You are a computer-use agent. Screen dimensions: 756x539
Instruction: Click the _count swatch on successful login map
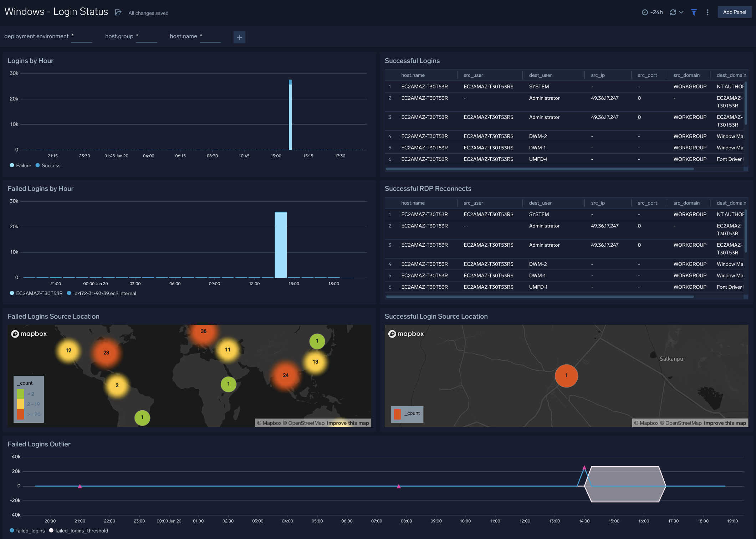397,414
